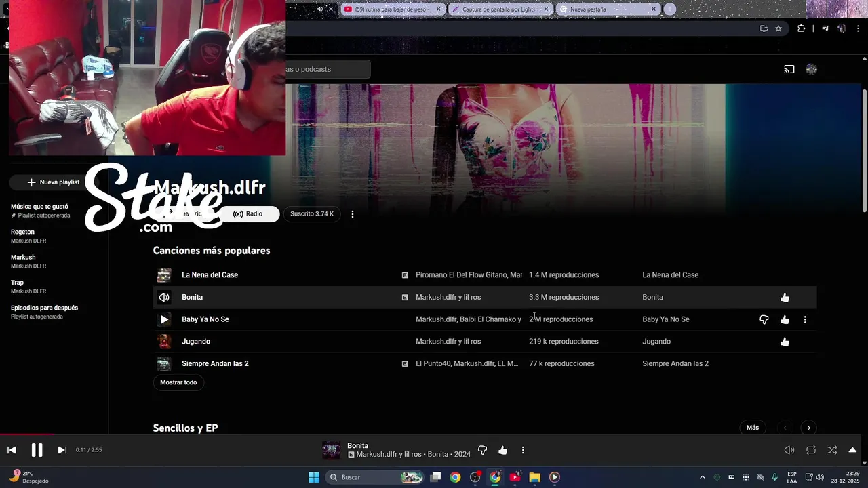Click the search songs or podcasts field
Screen dimensions: 868x488
point(328,69)
